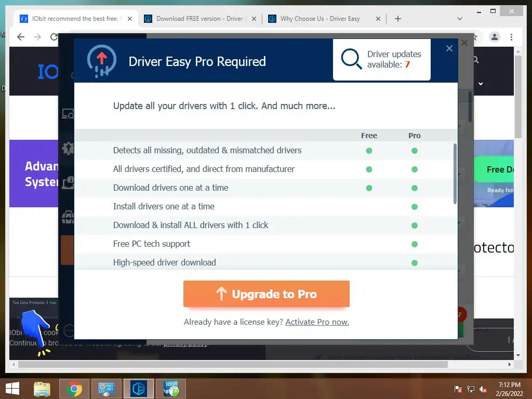Click the Driver Easy window vertical scrollbar
The height and width of the screenshot is (399, 532).
(x=470, y=106)
